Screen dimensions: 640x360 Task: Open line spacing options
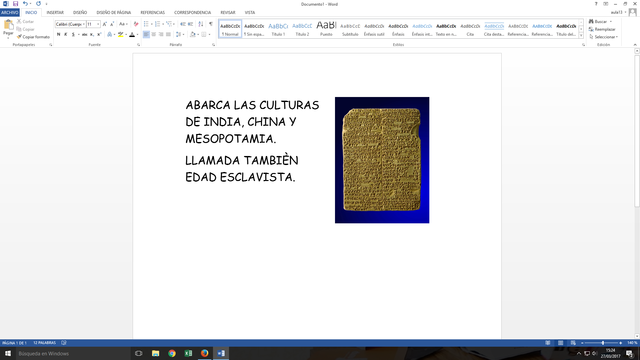click(x=179, y=35)
